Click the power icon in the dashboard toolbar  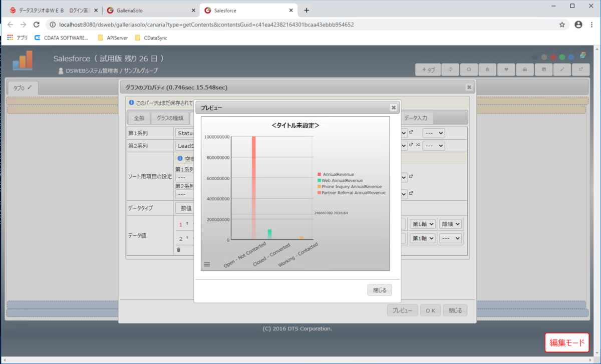469,70
